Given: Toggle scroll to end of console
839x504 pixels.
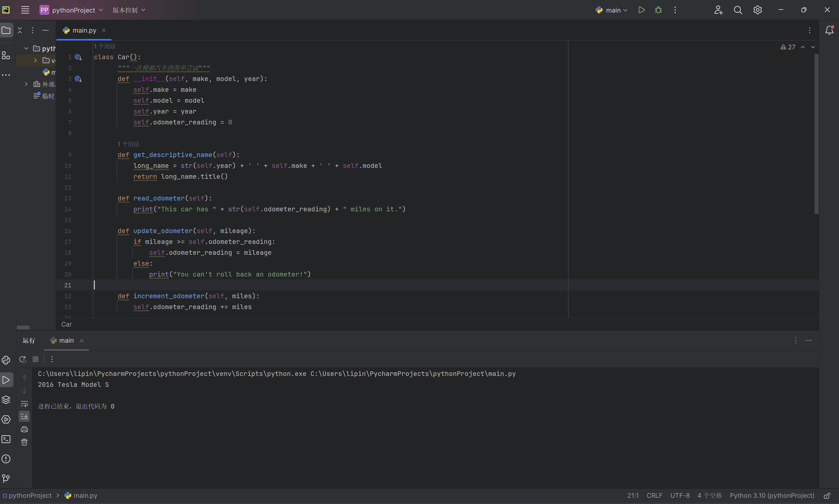Looking at the screenshot, I should (x=24, y=416).
